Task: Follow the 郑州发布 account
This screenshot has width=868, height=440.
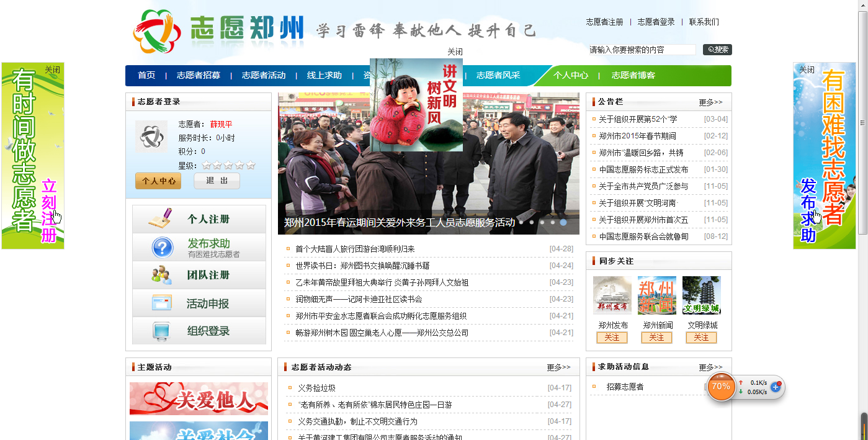Action: tap(612, 338)
